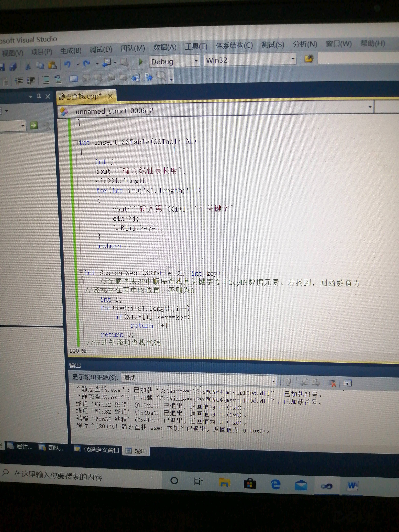Open the 窗口(W) menu
The height and width of the screenshot is (532, 399).
(339, 44)
